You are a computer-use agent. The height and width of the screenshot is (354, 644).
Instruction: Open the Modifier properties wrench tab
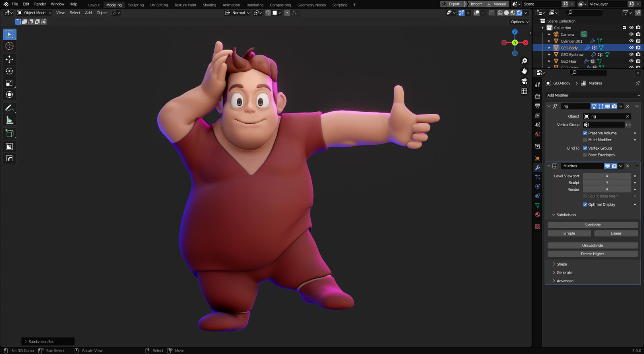click(x=538, y=168)
